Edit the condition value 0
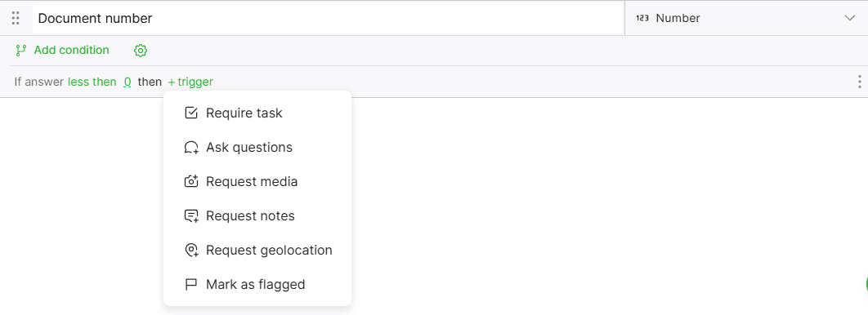The width and height of the screenshot is (868, 315). (x=128, y=82)
